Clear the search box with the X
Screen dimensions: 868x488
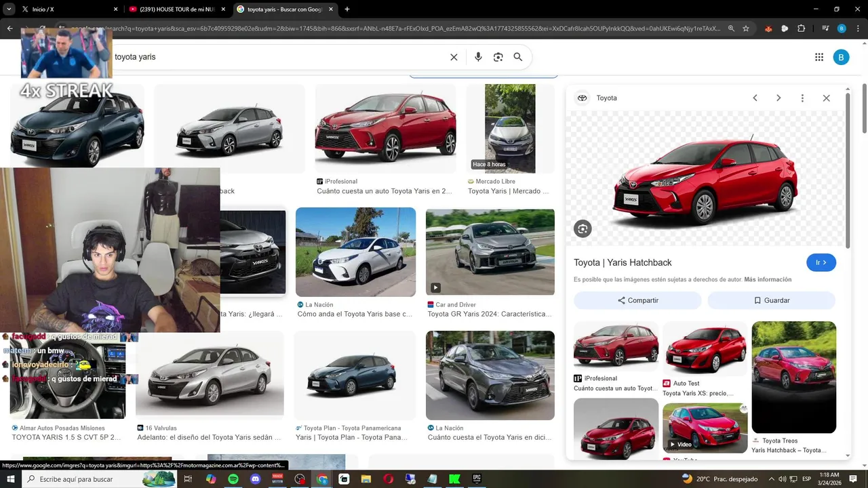point(454,57)
